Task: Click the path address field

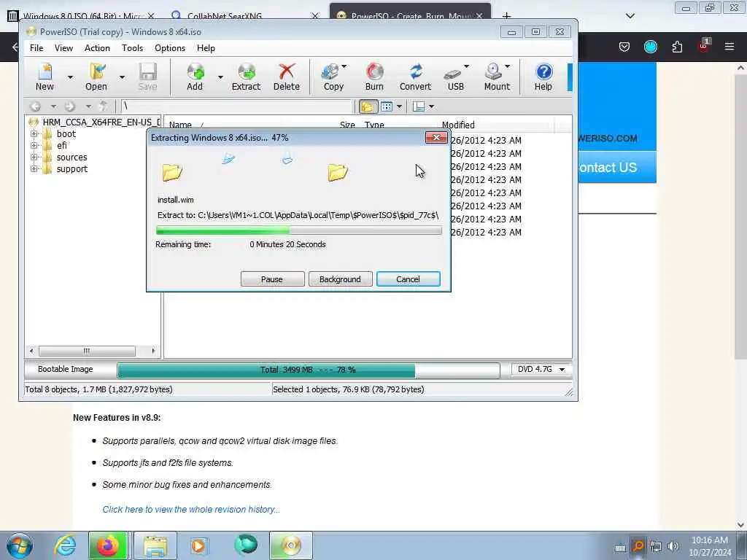Action: point(236,106)
